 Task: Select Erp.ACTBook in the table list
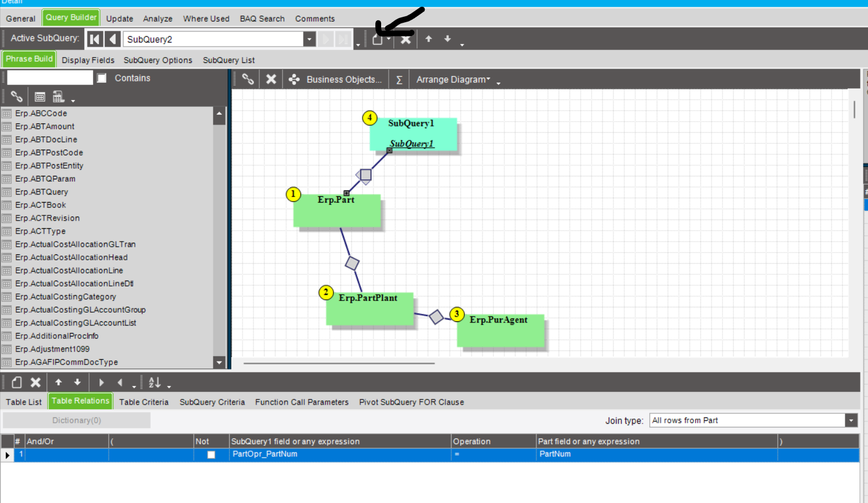pyautogui.click(x=41, y=205)
